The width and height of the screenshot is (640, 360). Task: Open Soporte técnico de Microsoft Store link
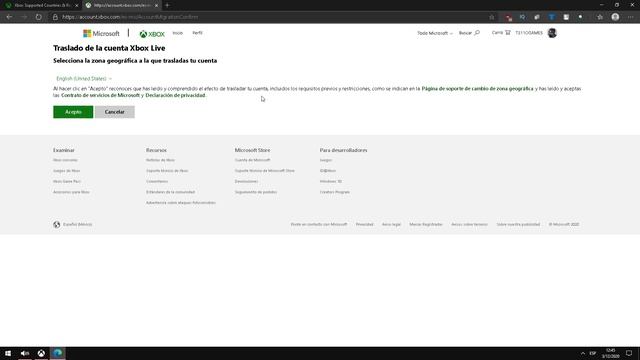(264, 171)
